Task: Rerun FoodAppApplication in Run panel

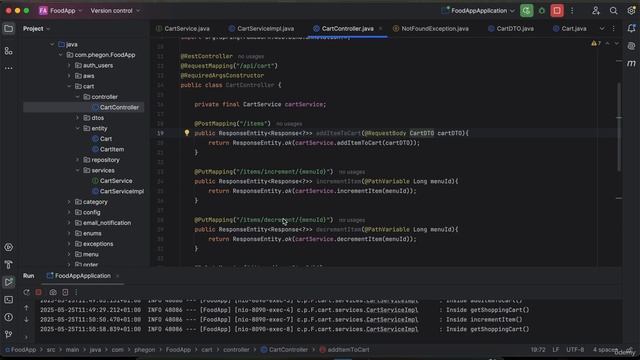Action: [27, 292]
